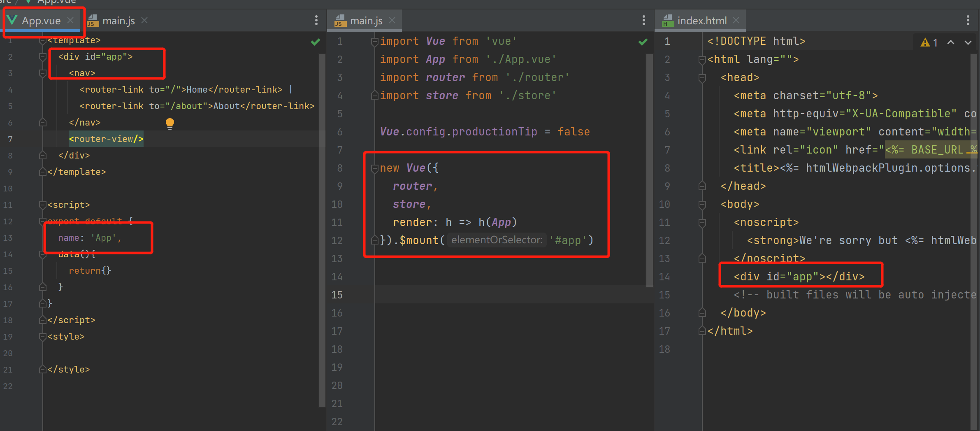Click Vue.config.productionTip line in main.js

(x=485, y=132)
